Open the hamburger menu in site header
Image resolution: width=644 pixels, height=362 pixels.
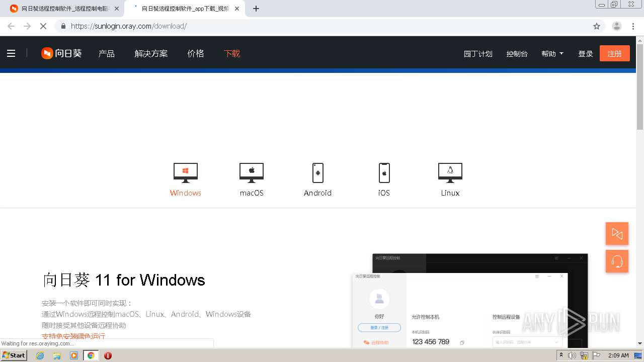pyautogui.click(x=11, y=53)
